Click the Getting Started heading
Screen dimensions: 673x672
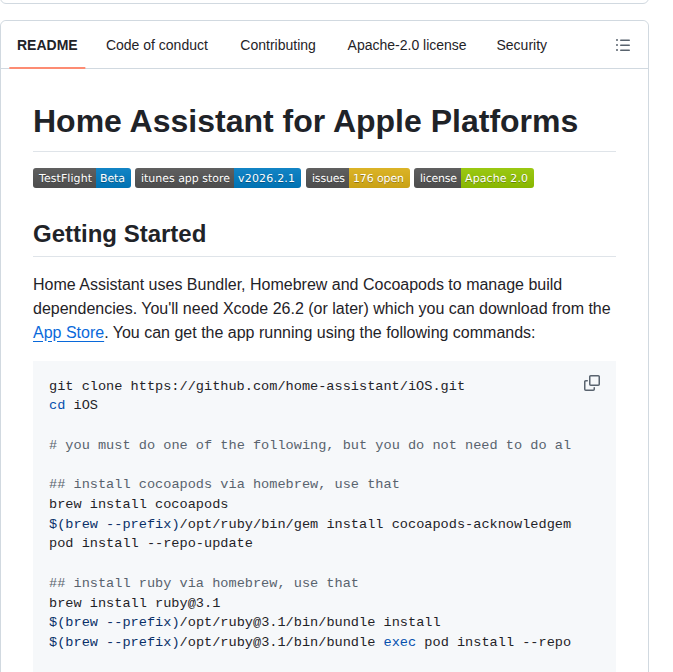click(x=119, y=234)
